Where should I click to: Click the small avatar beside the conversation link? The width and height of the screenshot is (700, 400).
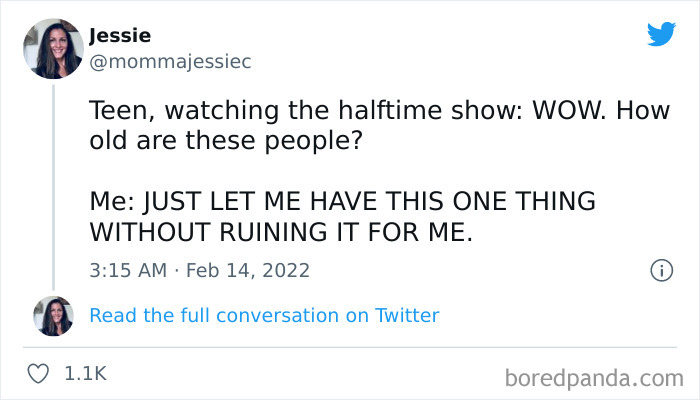coord(53,316)
